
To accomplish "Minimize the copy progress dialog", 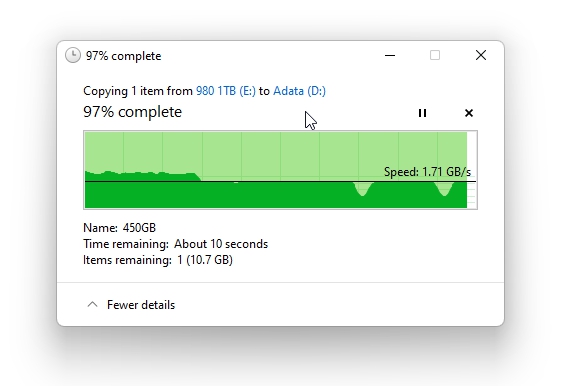I will click(x=390, y=55).
